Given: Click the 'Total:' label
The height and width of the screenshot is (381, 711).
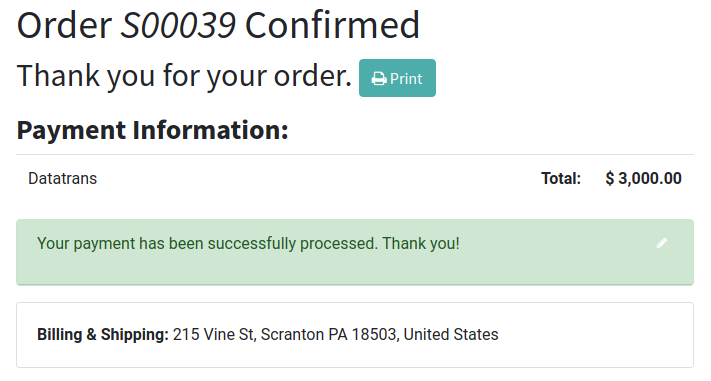Looking at the screenshot, I should (561, 178).
